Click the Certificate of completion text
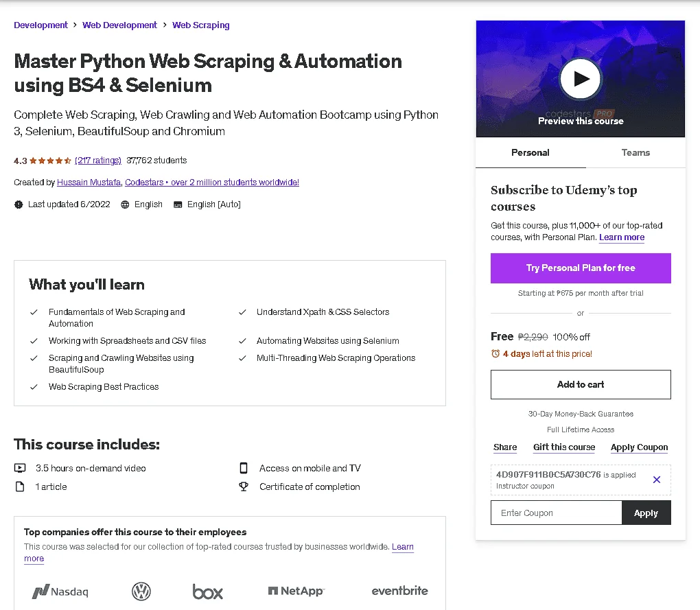 click(x=310, y=487)
